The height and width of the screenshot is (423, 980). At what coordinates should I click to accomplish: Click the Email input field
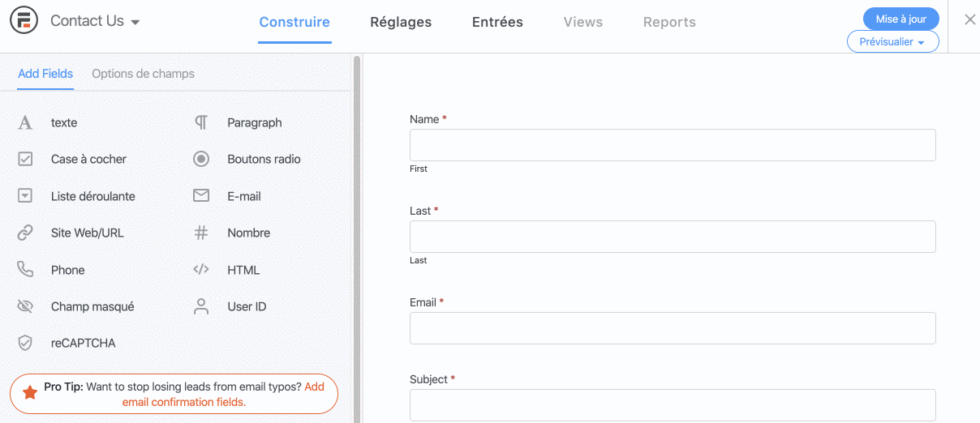(x=673, y=328)
